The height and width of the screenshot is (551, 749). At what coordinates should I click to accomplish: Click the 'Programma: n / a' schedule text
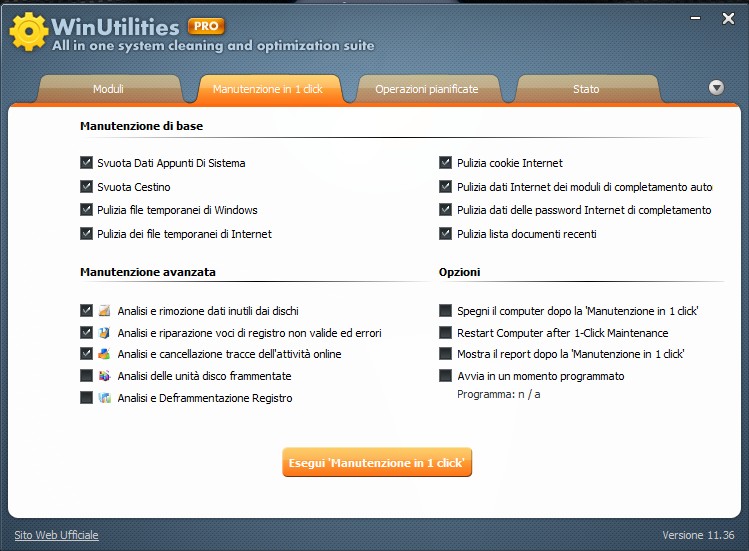coord(499,394)
